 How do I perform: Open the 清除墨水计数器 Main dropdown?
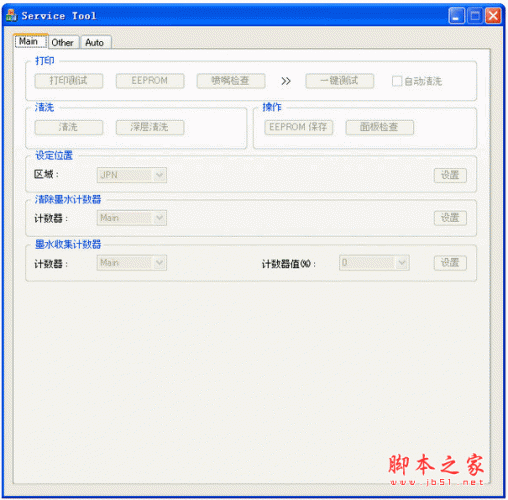tap(132, 218)
